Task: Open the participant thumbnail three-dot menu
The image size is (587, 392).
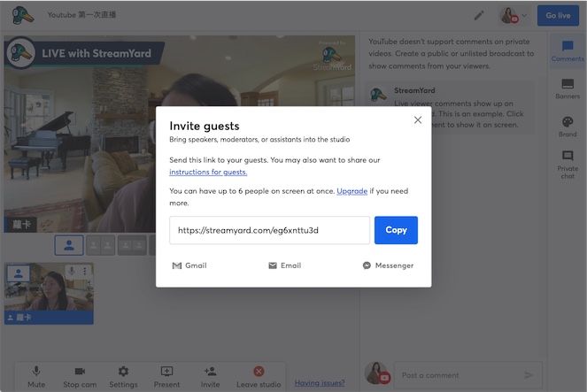Action: click(85, 271)
